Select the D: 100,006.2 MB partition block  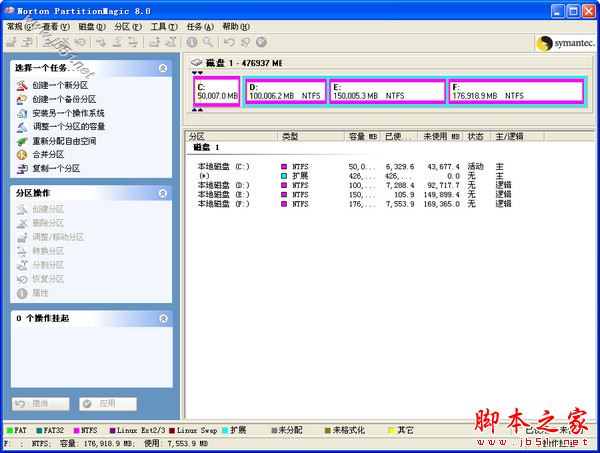point(285,91)
